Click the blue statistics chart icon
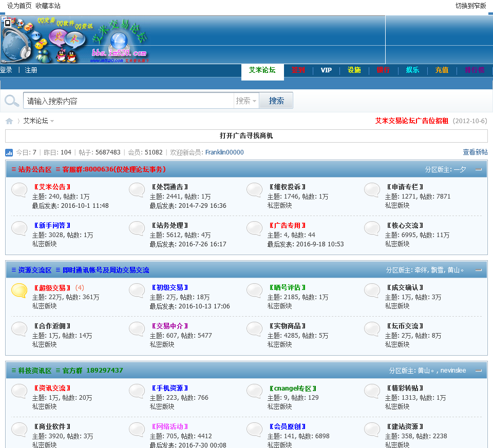Viewport: 493px width, 448px height. click(x=9, y=153)
